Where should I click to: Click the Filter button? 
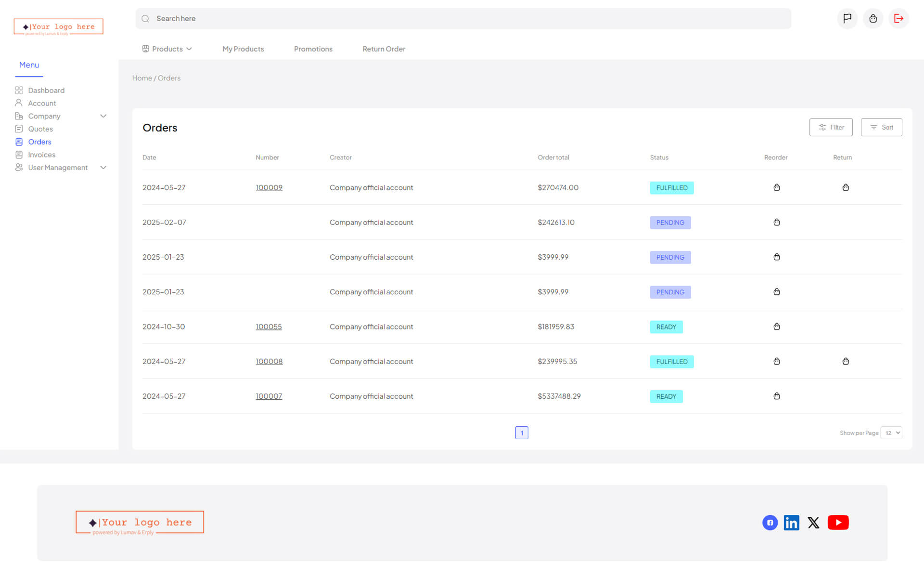pyautogui.click(x=831, y=127)
